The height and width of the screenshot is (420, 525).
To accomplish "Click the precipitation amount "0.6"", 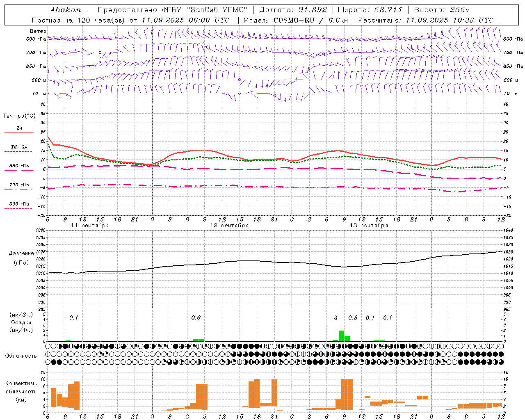I will (196, 318).
